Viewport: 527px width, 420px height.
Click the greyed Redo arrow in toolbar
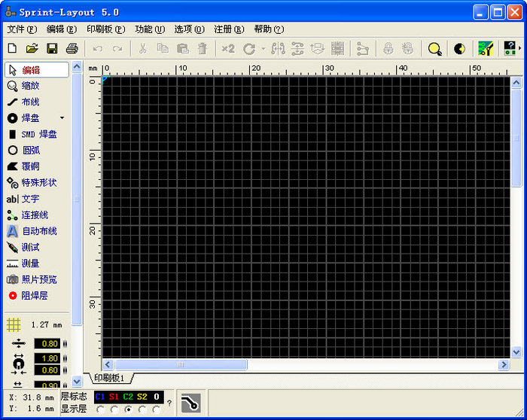click(x=117, y=49)
